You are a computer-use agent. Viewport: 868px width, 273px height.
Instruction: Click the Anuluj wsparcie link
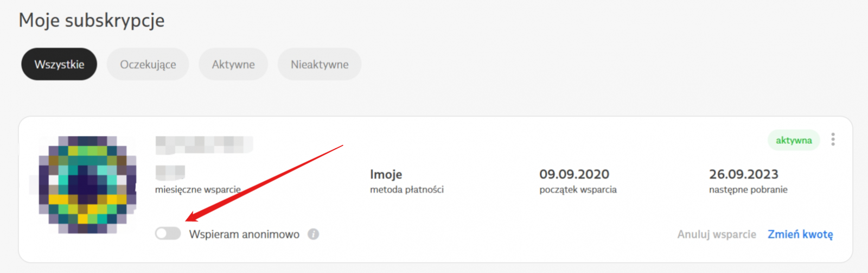tap(716, 234)
